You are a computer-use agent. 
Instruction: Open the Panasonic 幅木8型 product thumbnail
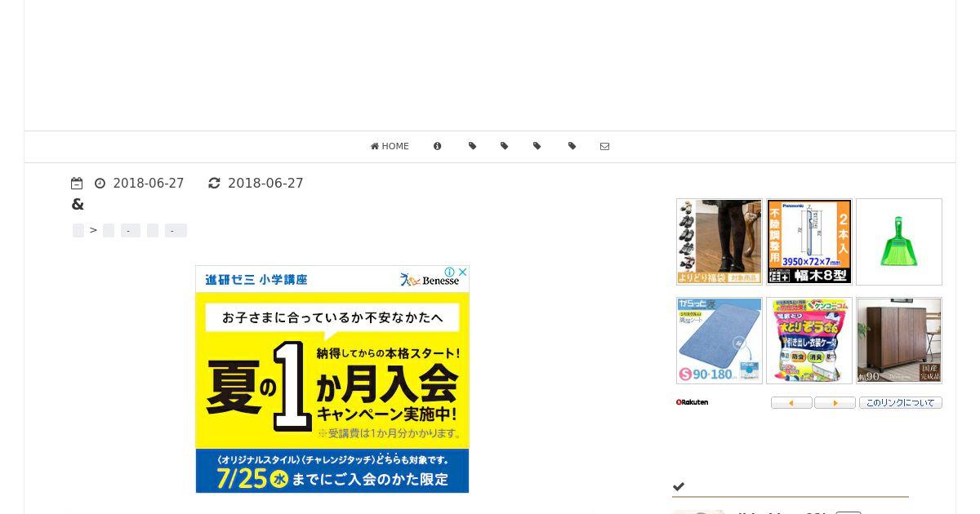click(x=809, y=241)
